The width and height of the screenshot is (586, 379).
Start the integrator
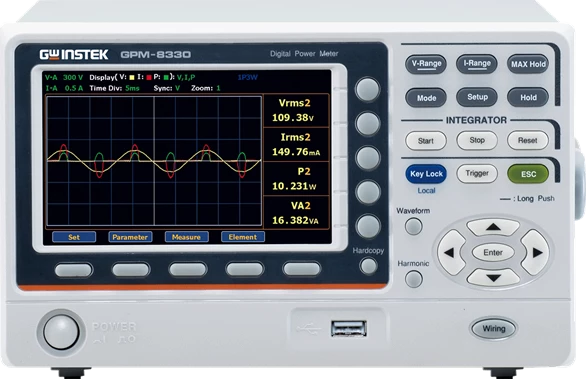[426, 141]
